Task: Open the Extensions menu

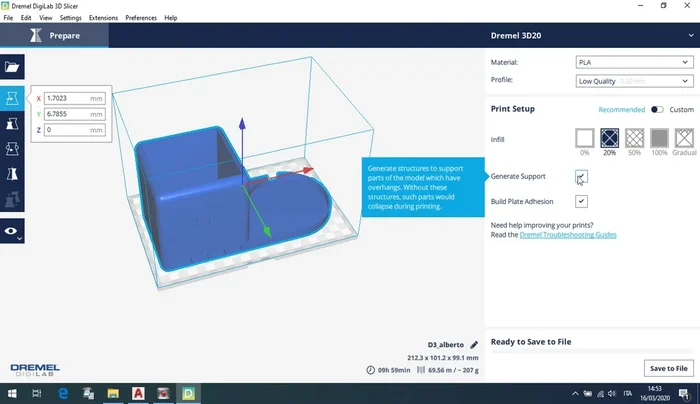Action: click(102, 18)
